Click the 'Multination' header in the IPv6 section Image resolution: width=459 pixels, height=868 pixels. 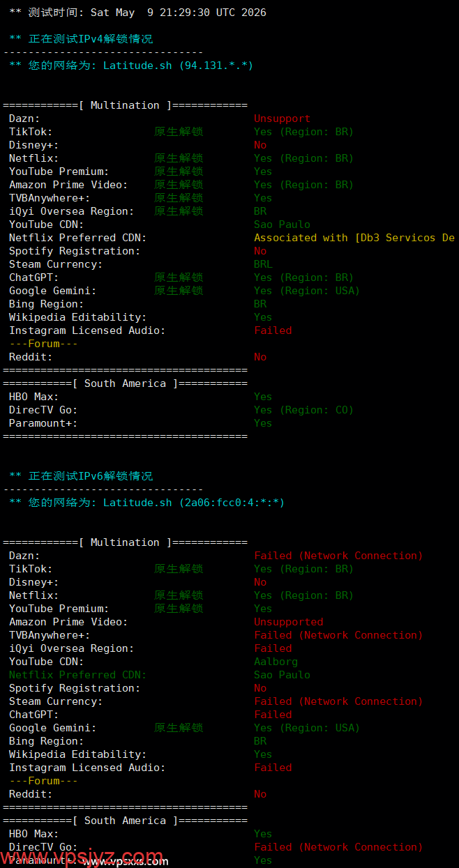click(x=125, y=542)
